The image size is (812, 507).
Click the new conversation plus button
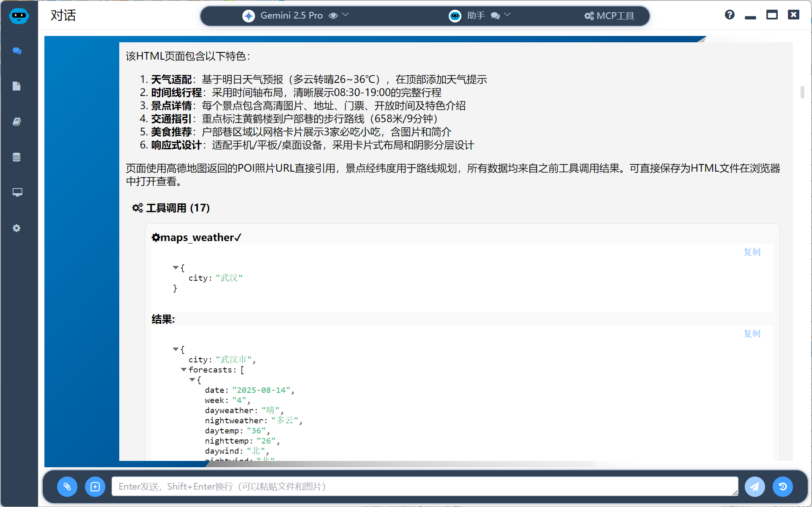(x=95, y=486)
